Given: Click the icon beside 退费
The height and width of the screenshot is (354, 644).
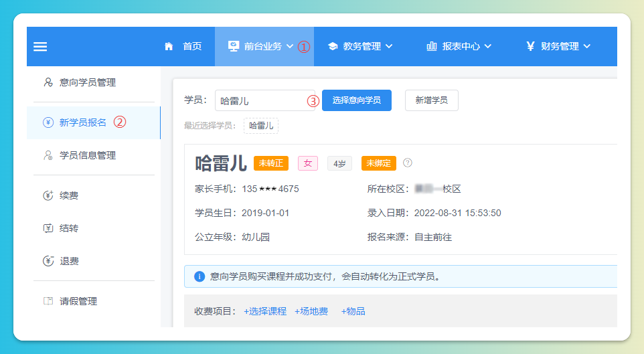Looking at the screenshot, I should point(48,261).
